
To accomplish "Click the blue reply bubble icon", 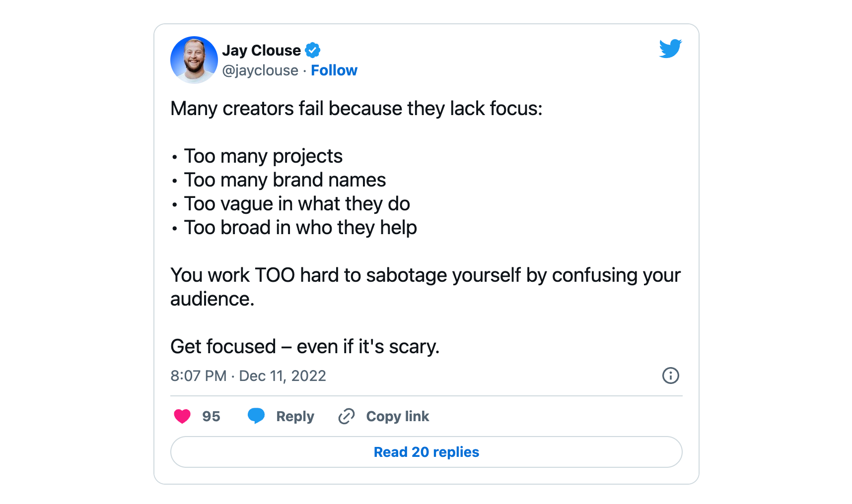I will [x=256, y=416].
